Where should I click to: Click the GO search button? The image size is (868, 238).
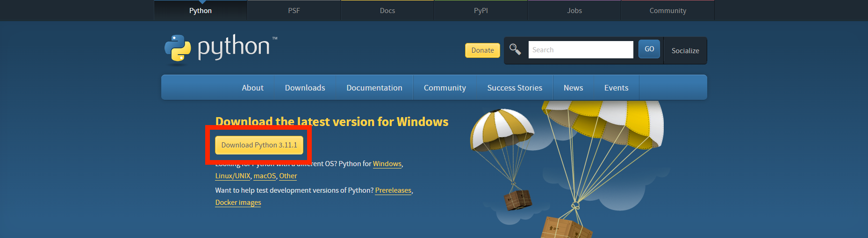[x=649, y=49]
